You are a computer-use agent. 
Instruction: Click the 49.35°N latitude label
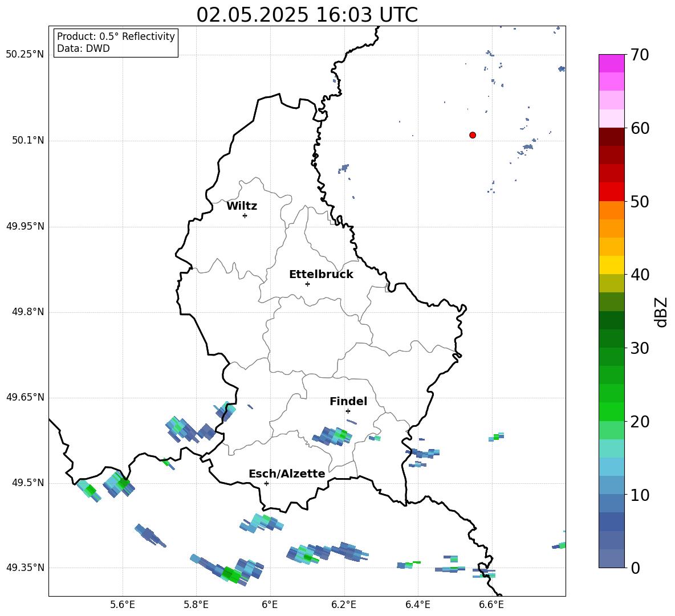(25, 568)
